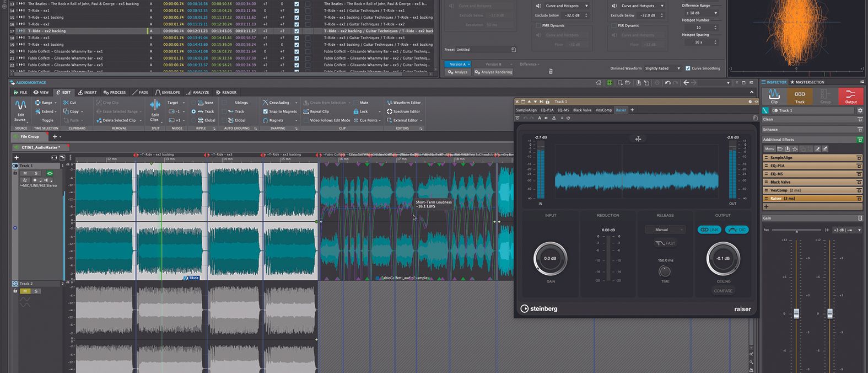Select Inspector Output mode icon

[851, 97]
